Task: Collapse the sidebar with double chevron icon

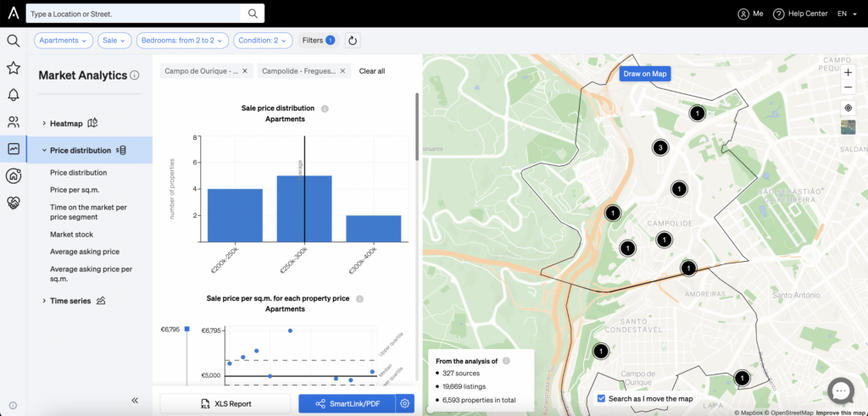Action: point(134,400)
